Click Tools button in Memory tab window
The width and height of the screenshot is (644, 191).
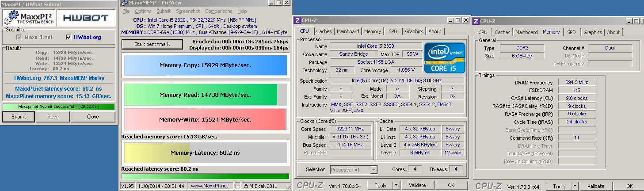(559, 186)
